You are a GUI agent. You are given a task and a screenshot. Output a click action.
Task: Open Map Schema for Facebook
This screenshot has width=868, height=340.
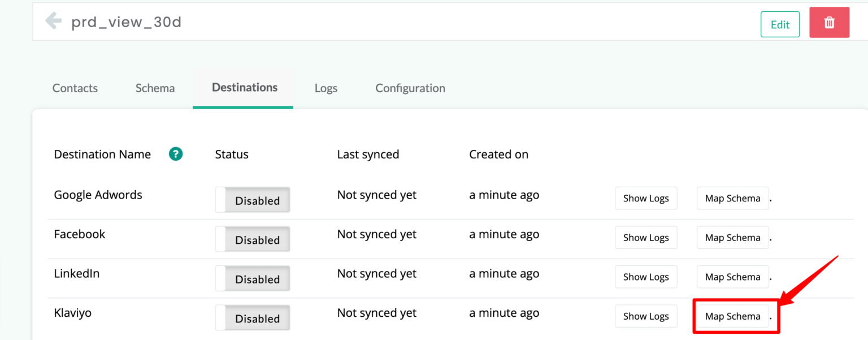coord(732,238)
